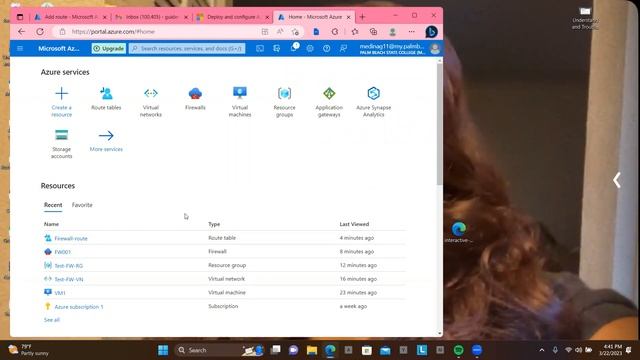This screenshot has width=640, height=360.
Task: Open the taskbar clock and date
Action: point(610,350)
